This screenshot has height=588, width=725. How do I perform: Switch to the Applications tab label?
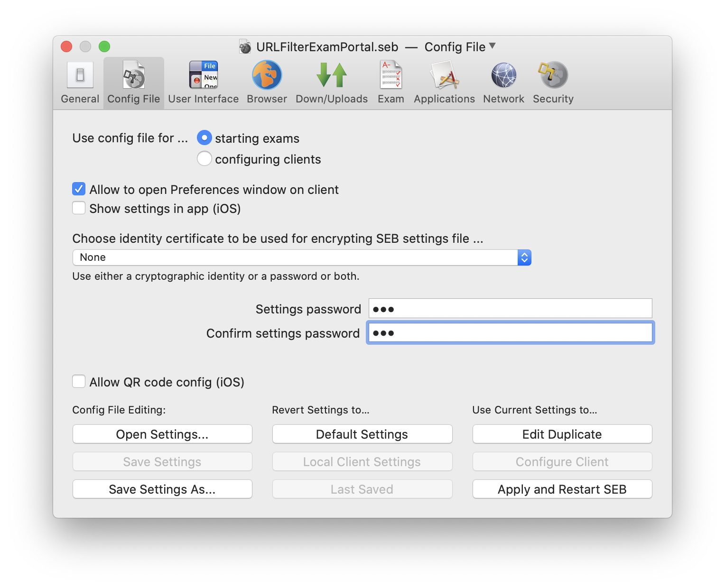pyautogui.click(x=444, y=99)
